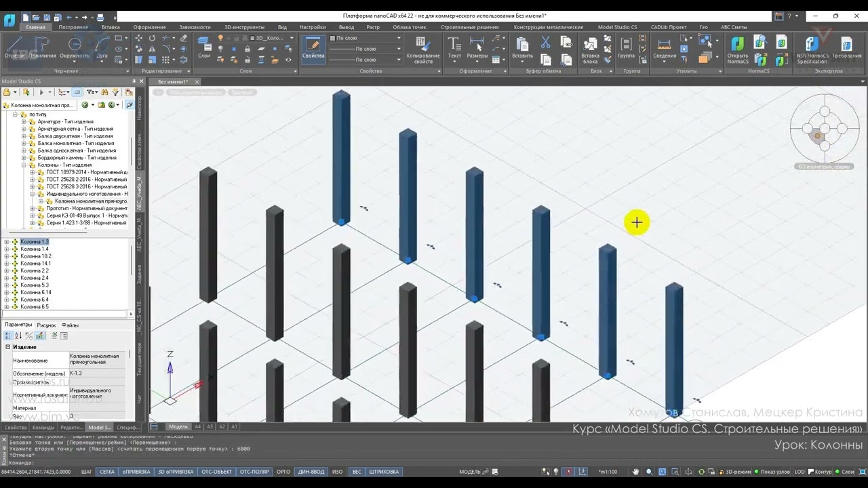Click the pan hand icon in status bar
The height and width of the screenshot is (488, 868).
(x=636, y=472)
